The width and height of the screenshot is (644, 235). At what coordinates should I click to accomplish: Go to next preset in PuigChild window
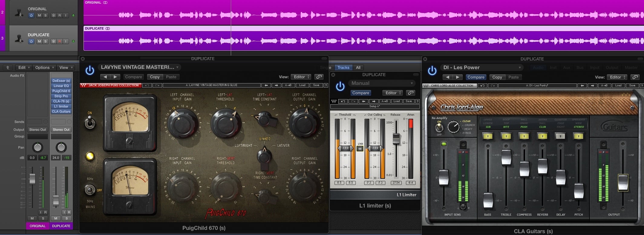tap(115, 77)
